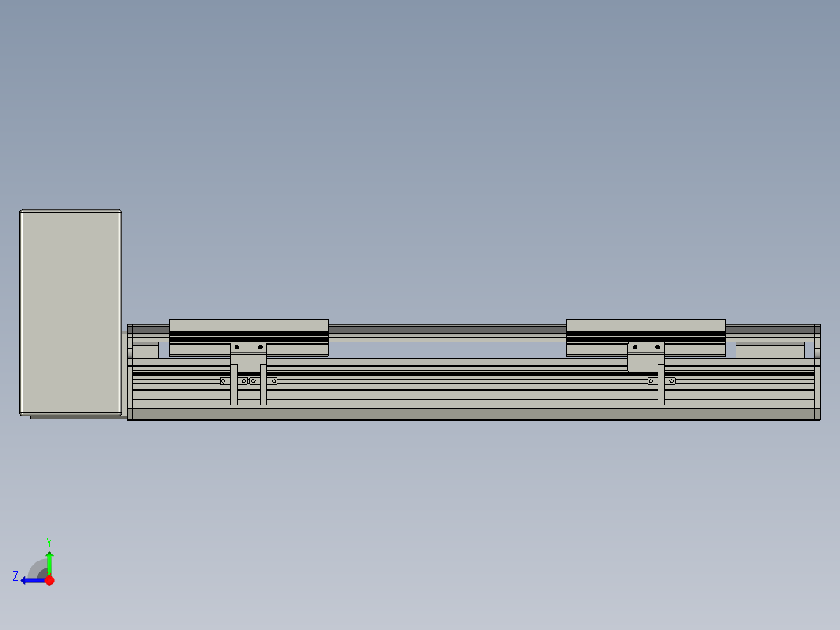Select the red origin point indicator

click(x=49, y=579)
